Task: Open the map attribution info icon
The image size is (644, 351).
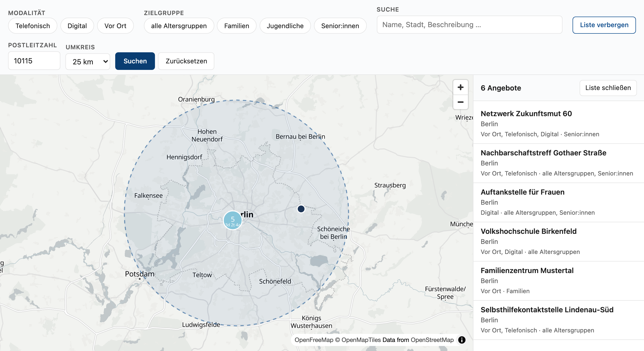Action: [462, 340]
